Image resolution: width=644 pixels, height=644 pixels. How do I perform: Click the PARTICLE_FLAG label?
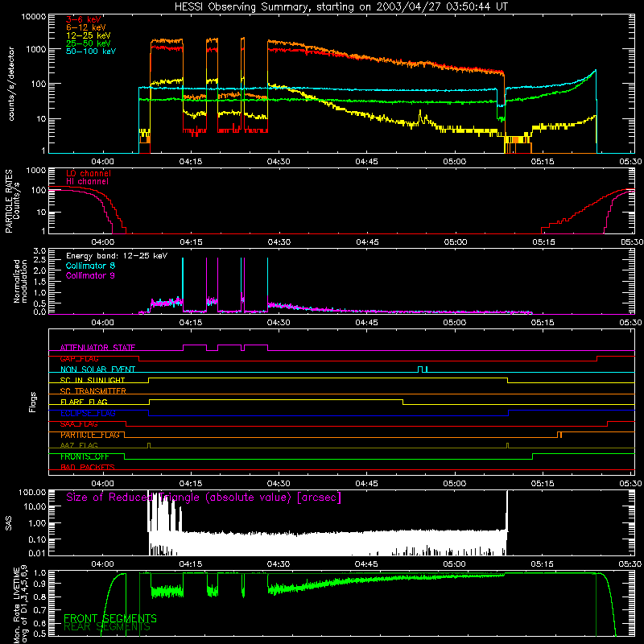[x=90, y=435]
